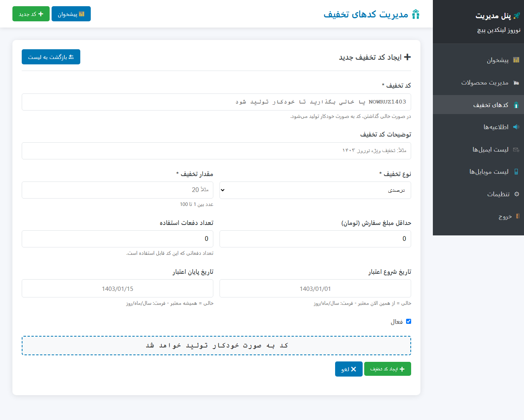Click inside the کد تخفیف code input field
This screenshot has width=524, height=420.
click(x=216, y=102)
